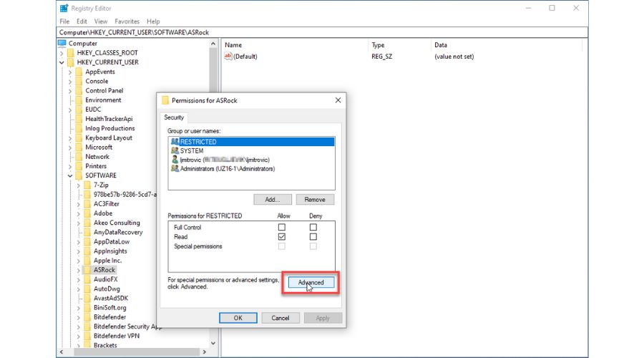The width and height of the screenshot is (644, 358).
Task: Tick Deny checkbox for Full Control
Action: pyautogui.click(x=313, y=227)
